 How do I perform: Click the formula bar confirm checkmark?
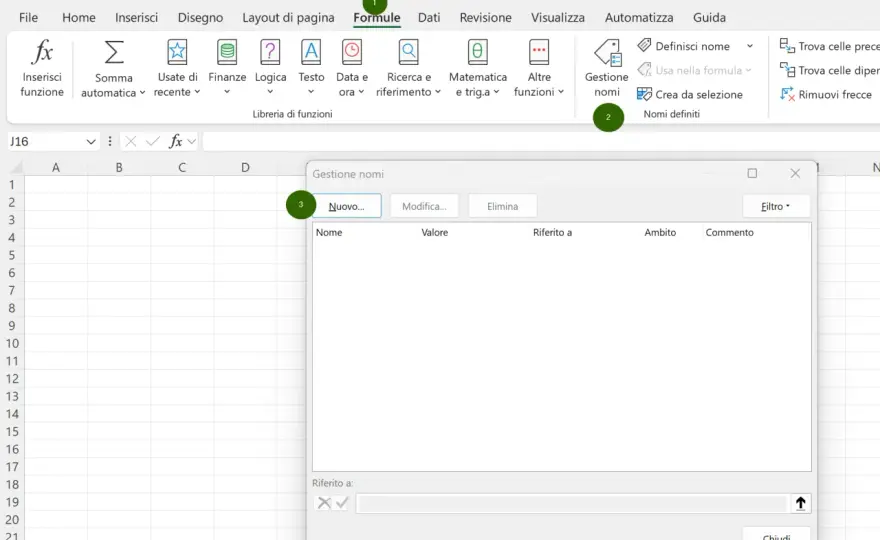[x=153, y=141]
